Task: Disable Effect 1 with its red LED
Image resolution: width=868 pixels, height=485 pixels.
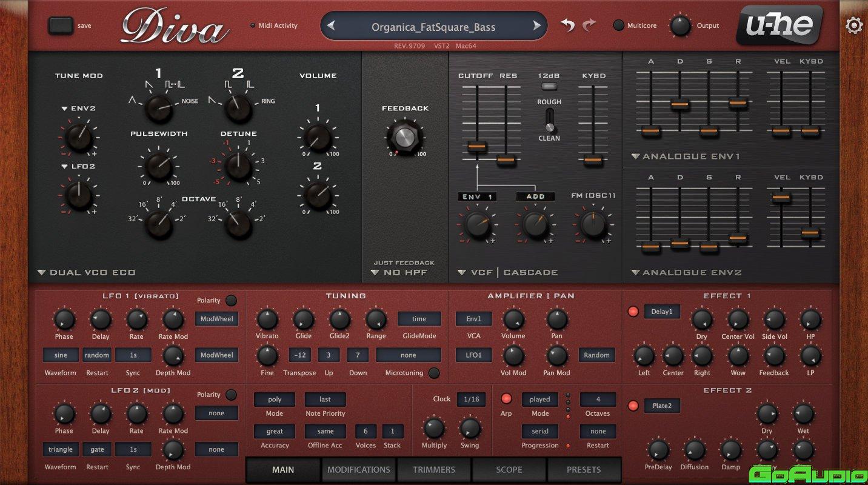Action: point(633,312)
